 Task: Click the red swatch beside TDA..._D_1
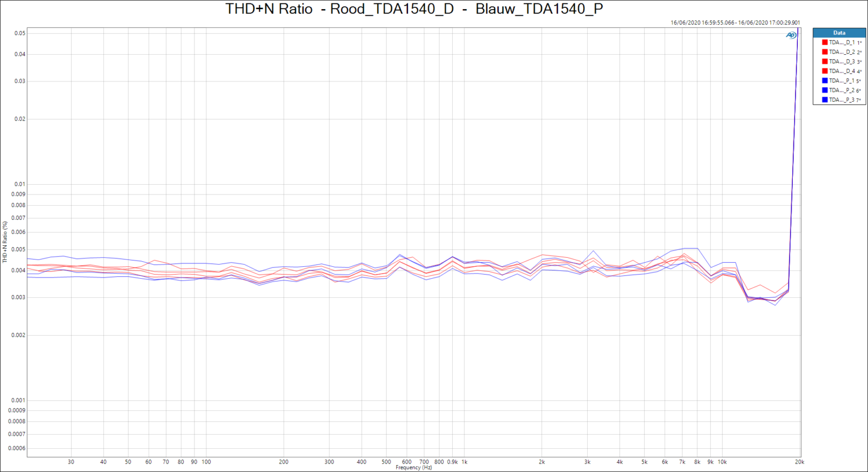(x=824, y=41)
